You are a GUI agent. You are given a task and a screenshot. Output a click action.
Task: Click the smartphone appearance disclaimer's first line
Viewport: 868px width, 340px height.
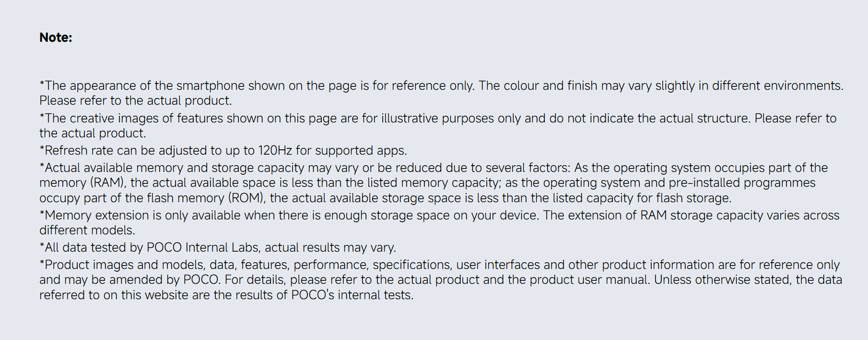tap(441, 85)
